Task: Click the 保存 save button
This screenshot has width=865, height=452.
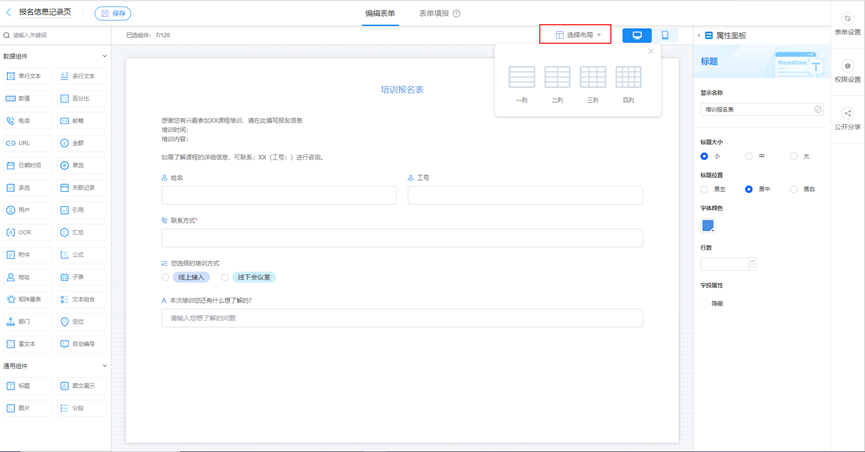Action: [x=113, y=13]
